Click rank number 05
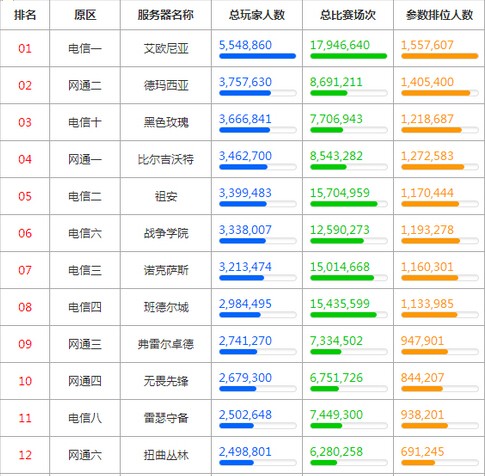The image size is (485, 476). tap(25, 197)
